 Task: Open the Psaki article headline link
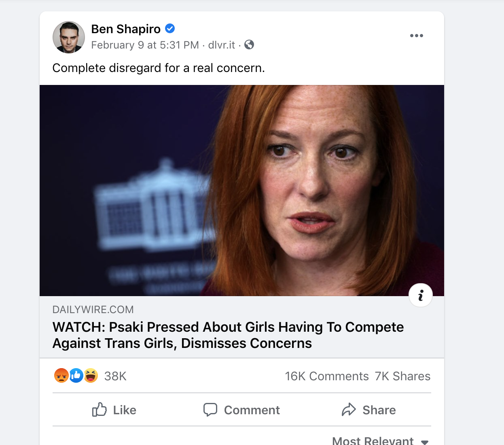click(228, 335)
